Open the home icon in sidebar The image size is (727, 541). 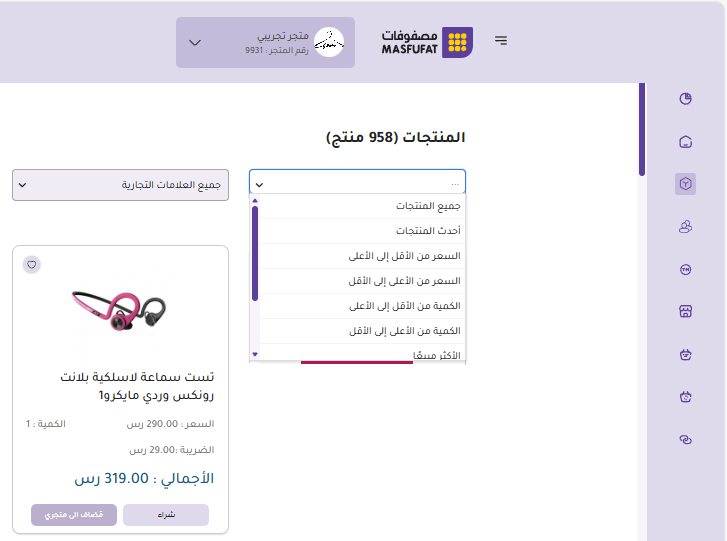click(x=685, y=141)
